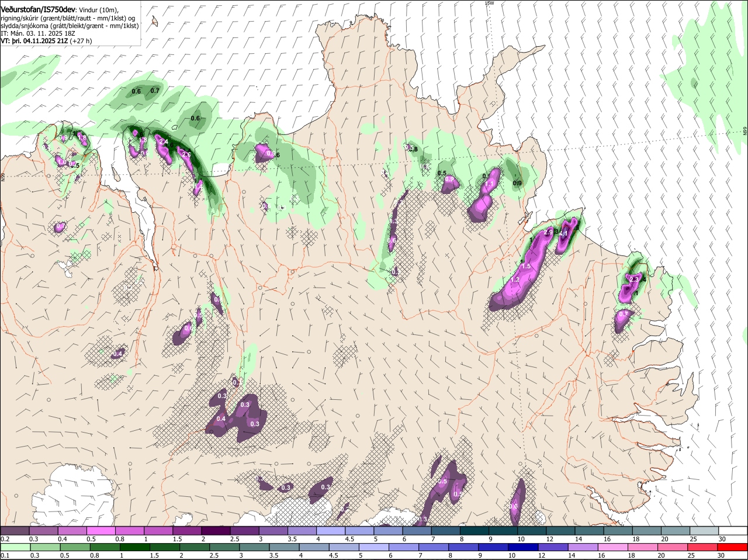Click the '2.9' precipitation value on the map
This screenshot has height=560, width=748.
(x=548, y=233)
